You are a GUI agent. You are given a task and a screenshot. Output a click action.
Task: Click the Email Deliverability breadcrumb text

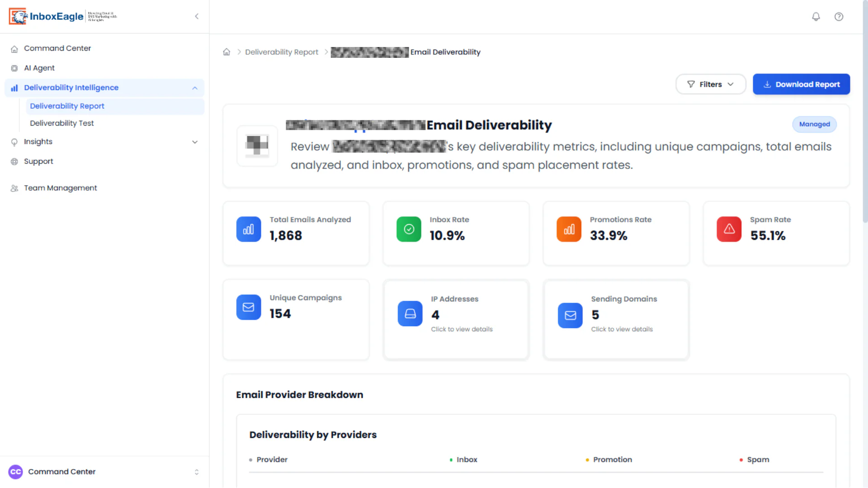445,52
